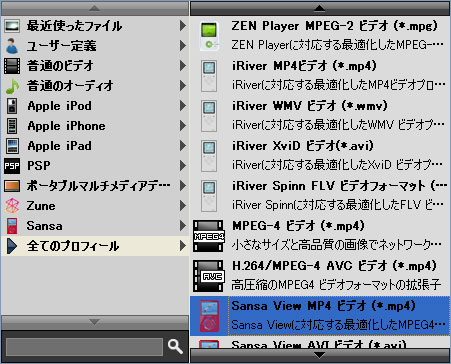Select Sansa View MP4 ビデオ profile
The width and height of the screenshot is (451, 364).
coord(320,316)
